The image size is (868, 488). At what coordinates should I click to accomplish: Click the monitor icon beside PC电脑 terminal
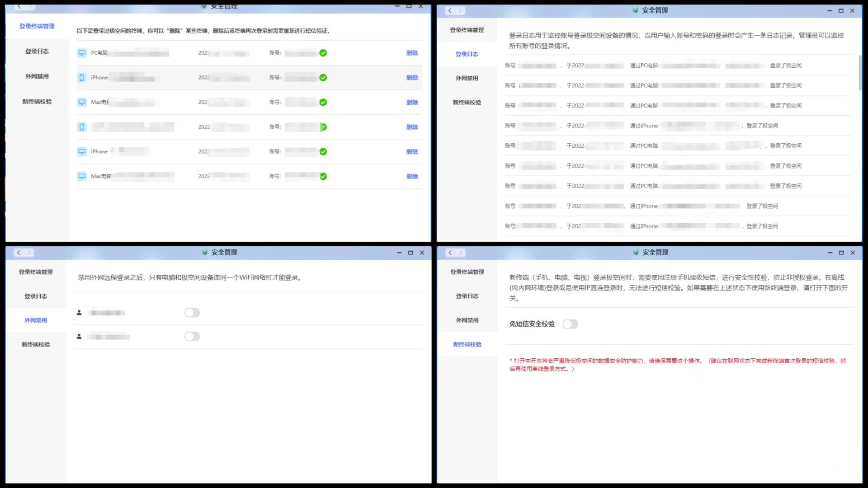pyautogui.click(x=82, y=53)
